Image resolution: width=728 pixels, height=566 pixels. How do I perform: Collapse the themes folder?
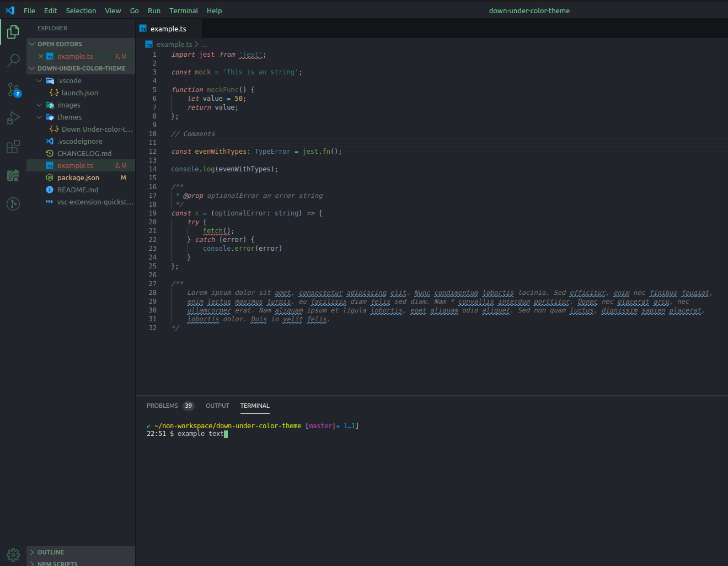click(x=69, y=117)
